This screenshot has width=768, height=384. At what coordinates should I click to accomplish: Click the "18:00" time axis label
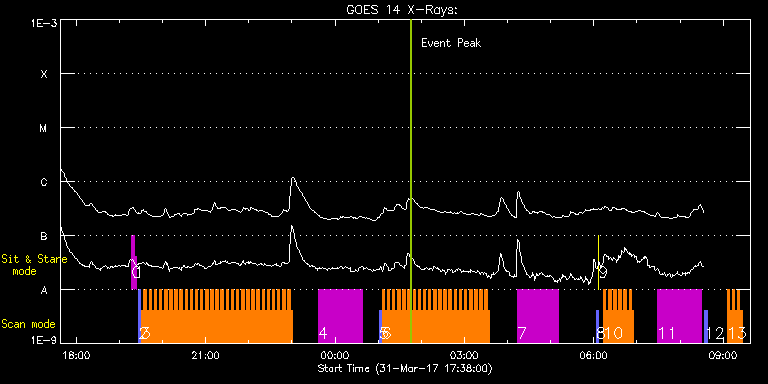(77, 355)
